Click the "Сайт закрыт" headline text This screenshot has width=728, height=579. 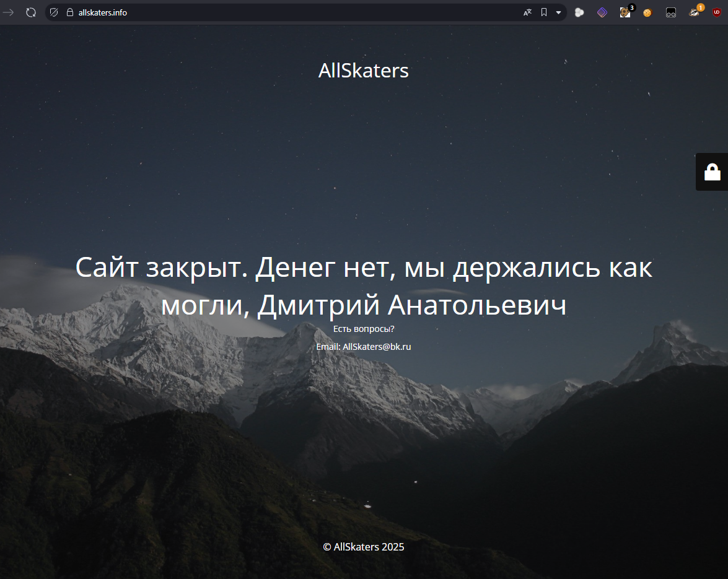(x=364, y=286)
